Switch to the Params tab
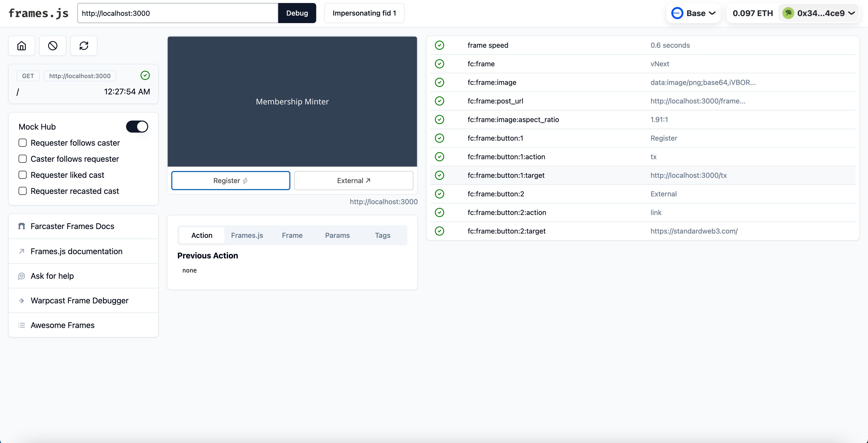Image resolution: width=868 pixels, height=443 pixels. (337, 235)
